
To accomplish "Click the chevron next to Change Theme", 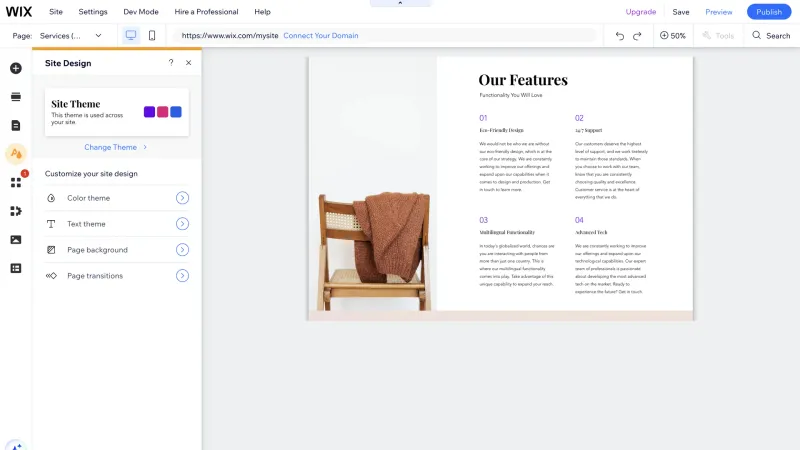I will click(145, 147).
